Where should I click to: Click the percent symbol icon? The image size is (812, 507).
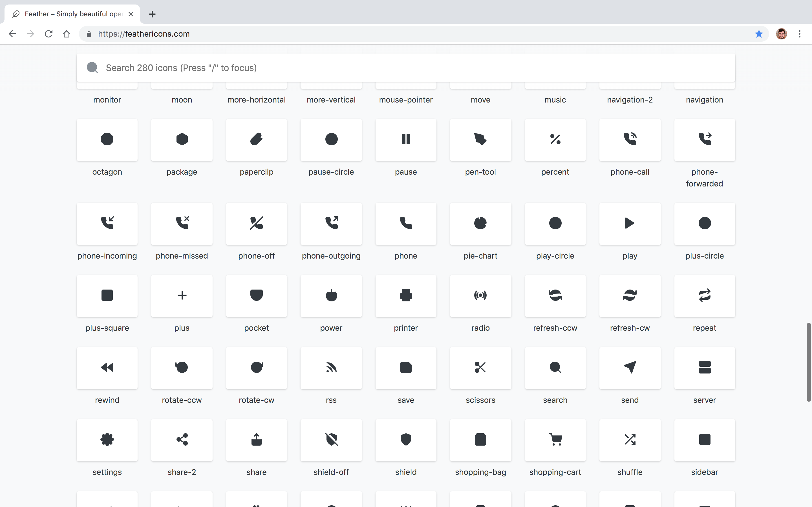coord(555,140)
